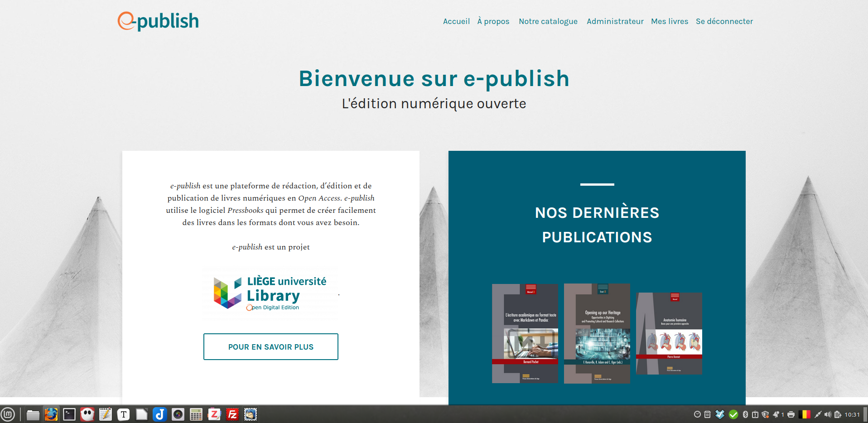Open the Accueil menu item
This screenshot has height=423, width=868.
pos(456,21)
